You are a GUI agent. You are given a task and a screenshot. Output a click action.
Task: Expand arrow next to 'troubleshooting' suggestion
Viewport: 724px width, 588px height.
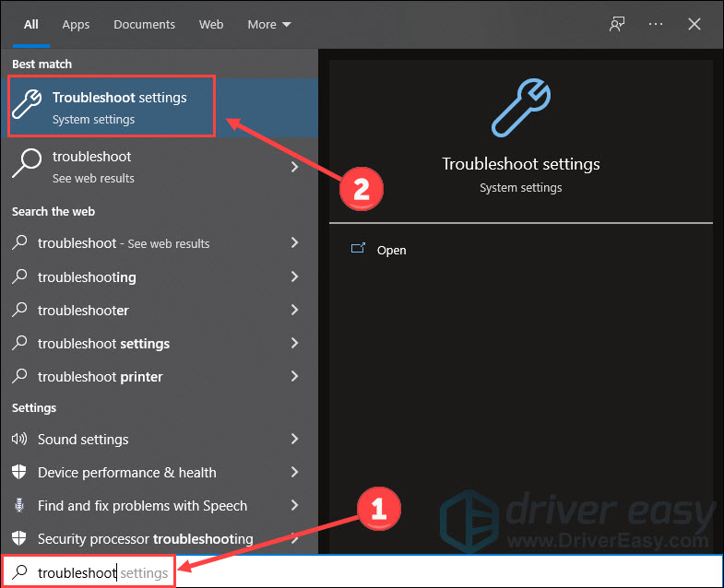pos(295,277)
